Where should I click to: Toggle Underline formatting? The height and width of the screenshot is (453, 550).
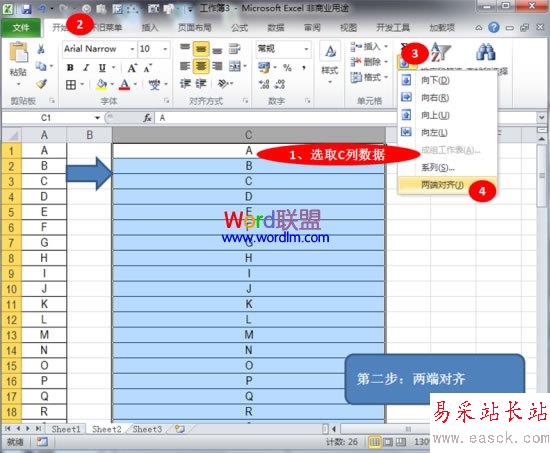pos(102,67)
